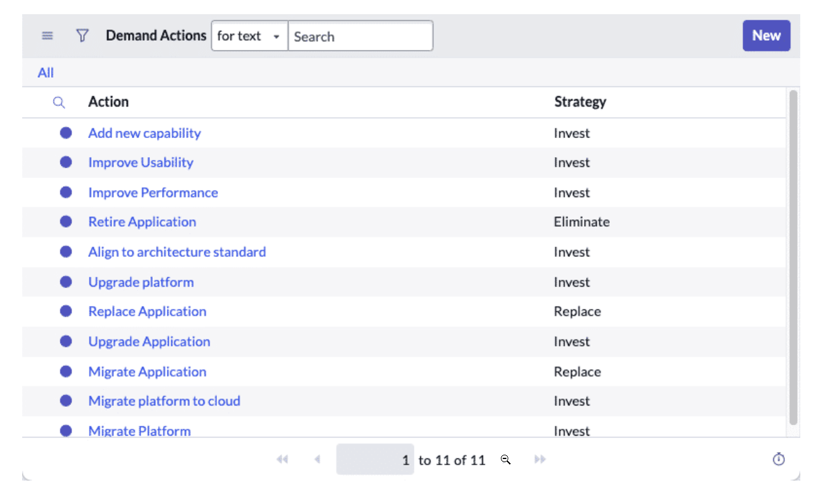Open the Improve Usability record

point(140,162)
